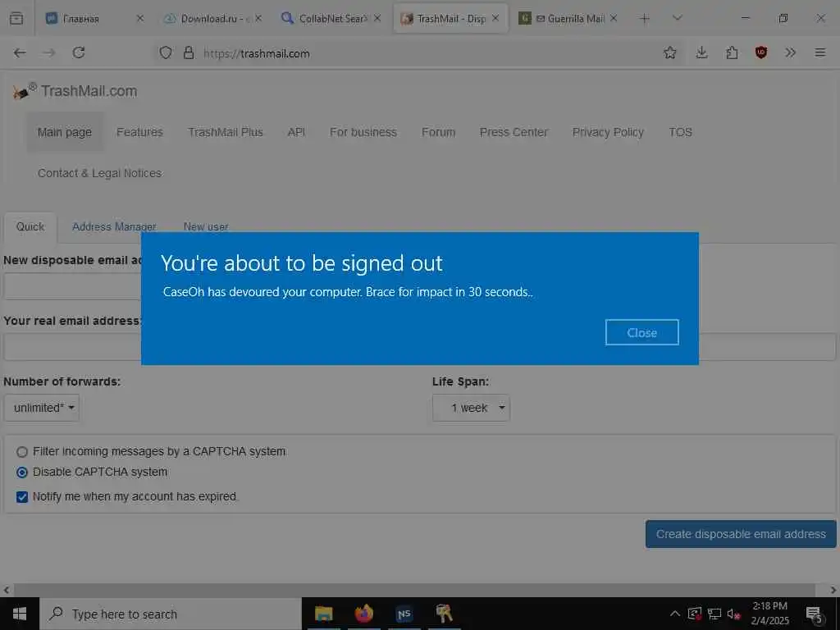Switch to the Download.ru tab
Viewport: 840px width, 630px height.
click(212, 19)
